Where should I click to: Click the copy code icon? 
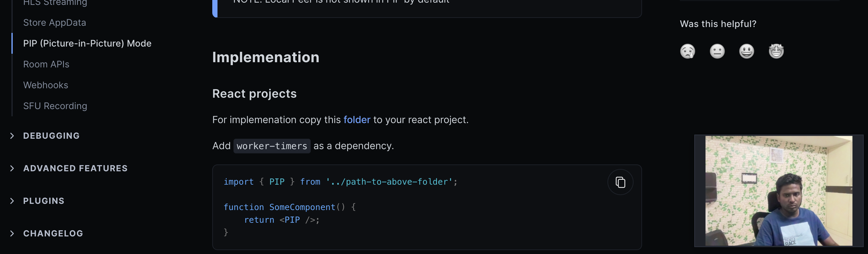[x=620, y=182]
